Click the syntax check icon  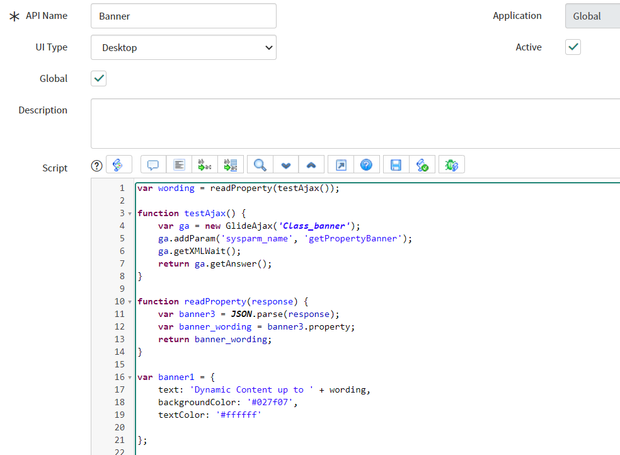click(x=422, y=165)
